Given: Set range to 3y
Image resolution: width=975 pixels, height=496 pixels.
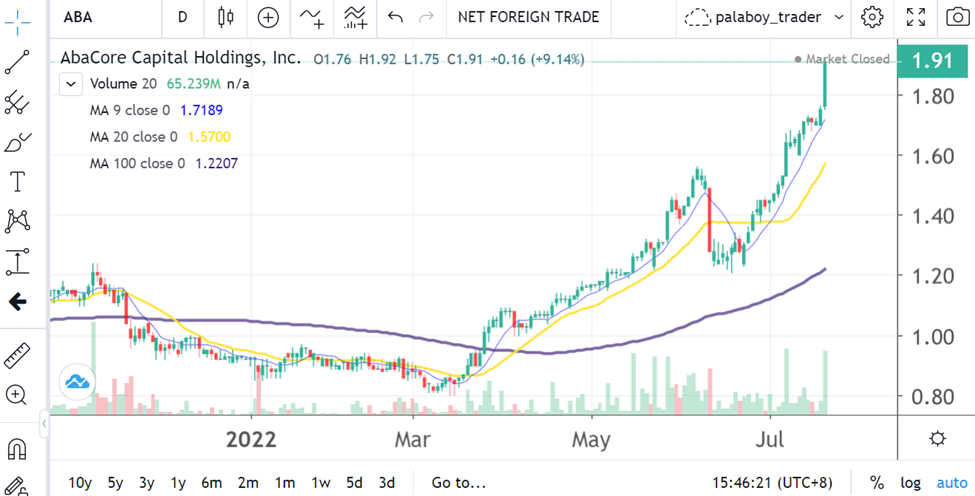Looking at the screenshot, I should [147, 483].
